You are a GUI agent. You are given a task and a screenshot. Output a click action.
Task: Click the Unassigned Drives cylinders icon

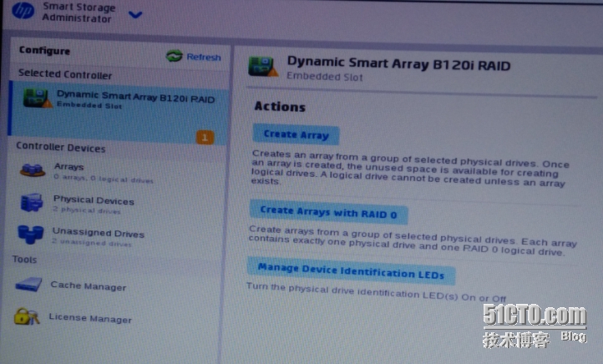point(30,235)
